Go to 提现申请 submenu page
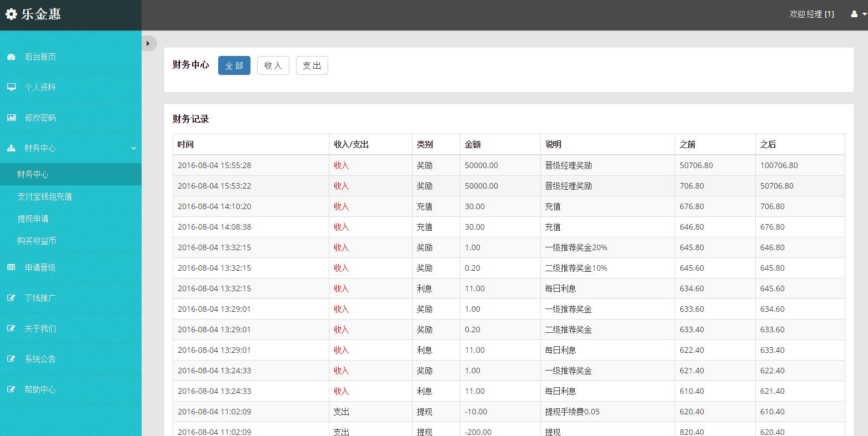The height and width of the screenshot is (436, 868). point(33,219)
